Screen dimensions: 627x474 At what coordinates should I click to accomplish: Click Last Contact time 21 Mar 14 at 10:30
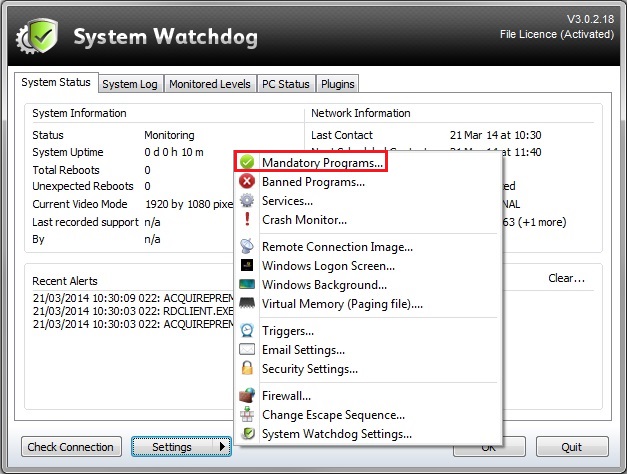(495, 135)
